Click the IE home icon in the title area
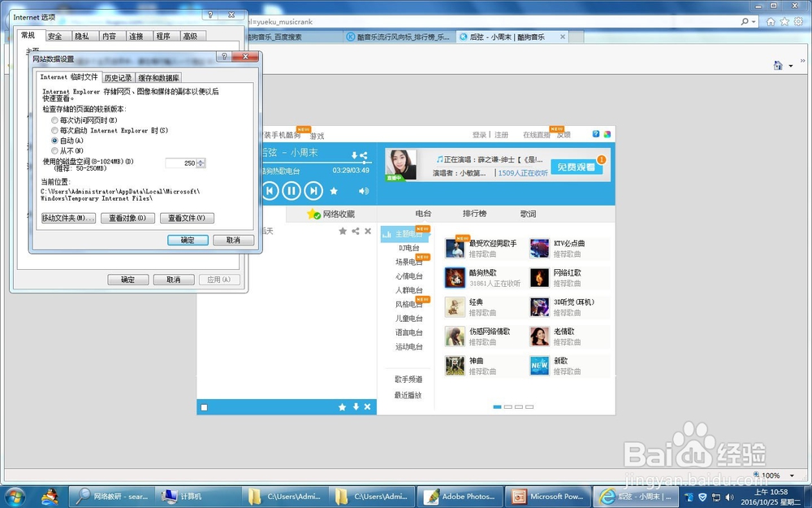The height and width of the screenshot is (508, 812). pyautogui.click(x=771, y=21)
